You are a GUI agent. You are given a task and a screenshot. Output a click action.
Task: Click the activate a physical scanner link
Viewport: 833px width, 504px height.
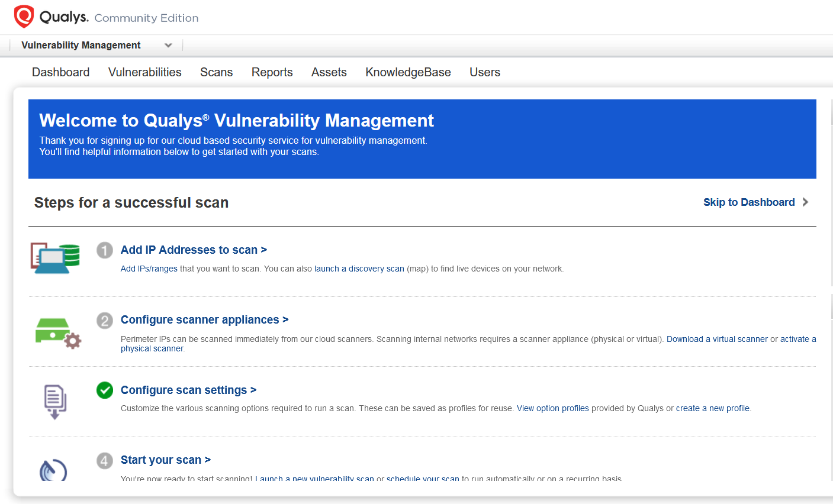point(798,339)
